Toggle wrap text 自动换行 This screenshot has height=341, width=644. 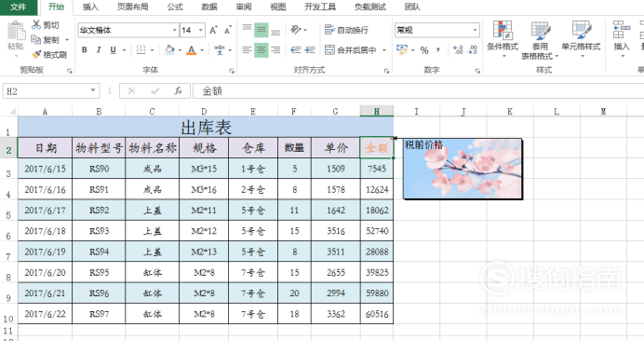[346, 30]
